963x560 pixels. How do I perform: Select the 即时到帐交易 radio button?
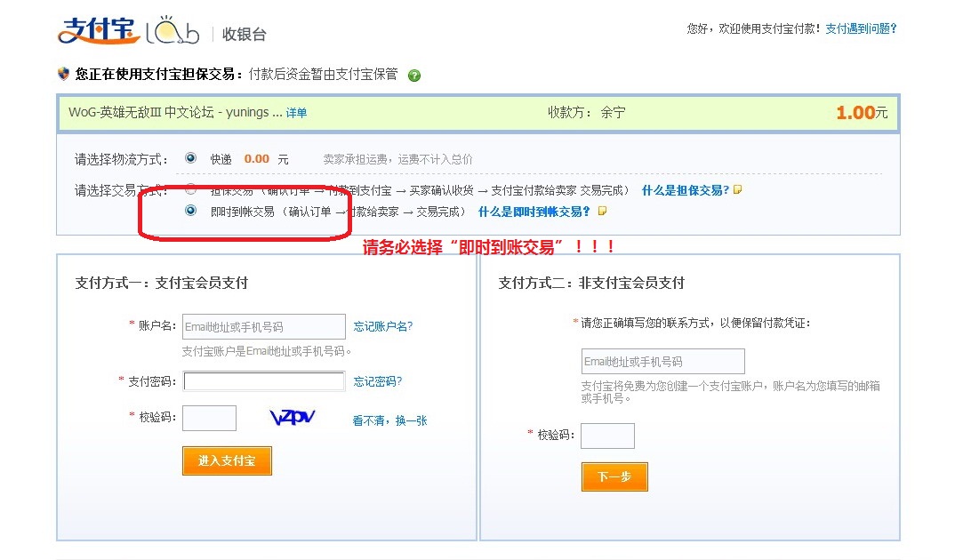tap(191, 211)
